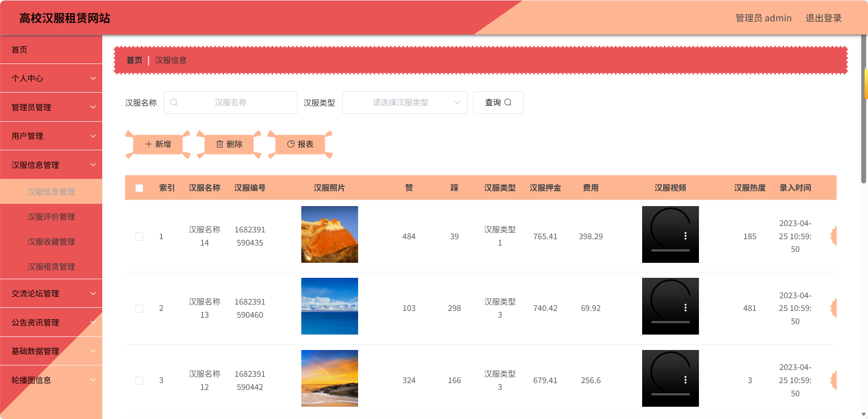Click 汉服类型 1 cell in row 1
The image size is (868, 419).
pyautogui.click(x=500, y=236)
